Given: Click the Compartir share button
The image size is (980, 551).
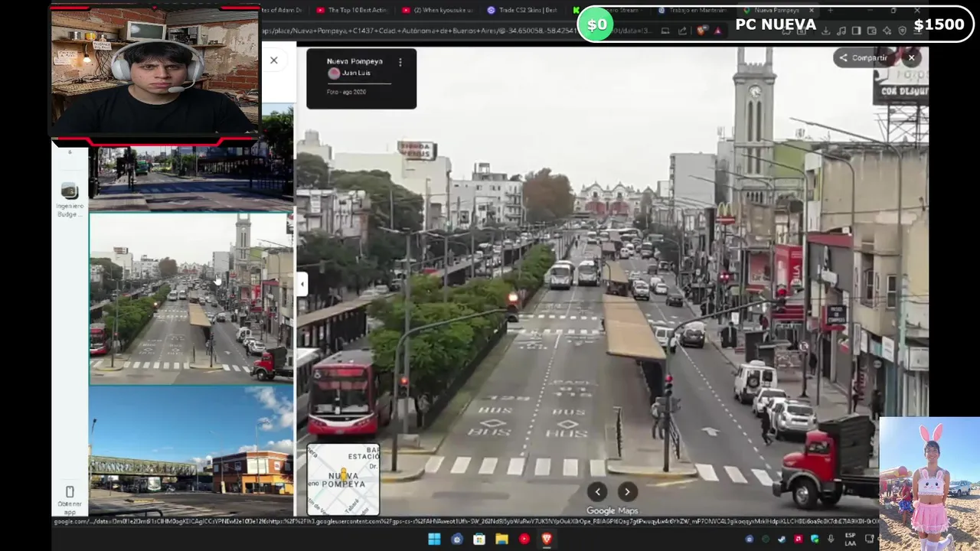Looking at the screenshot, I should [x=863, y=57].
